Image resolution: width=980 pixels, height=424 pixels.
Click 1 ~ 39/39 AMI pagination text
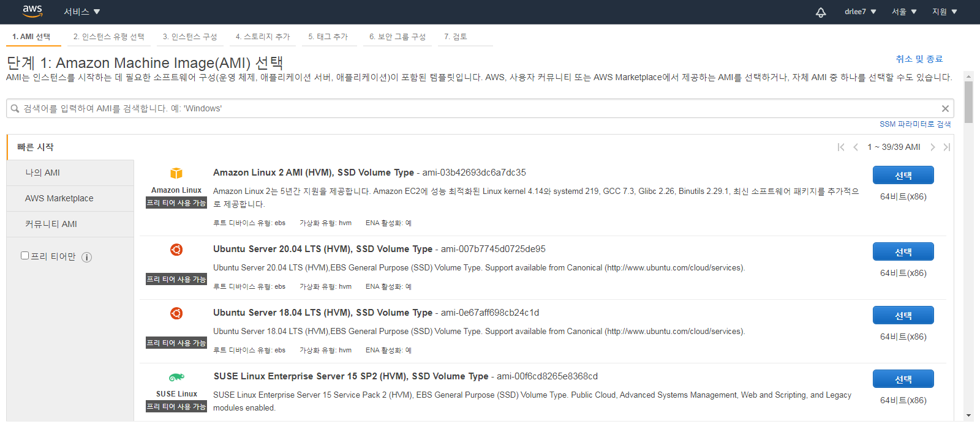(894, 147)
